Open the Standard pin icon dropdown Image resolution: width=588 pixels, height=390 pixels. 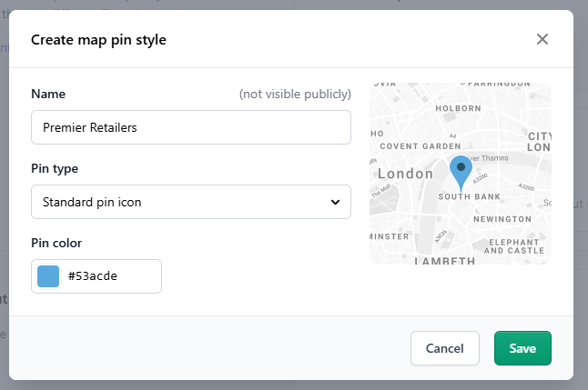(191, 202)
